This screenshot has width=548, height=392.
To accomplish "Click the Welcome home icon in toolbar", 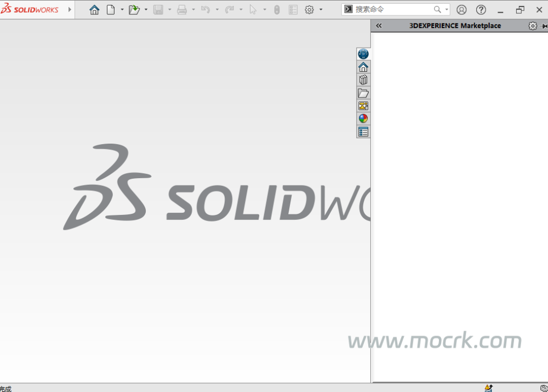I will click(x=94, y=10).
